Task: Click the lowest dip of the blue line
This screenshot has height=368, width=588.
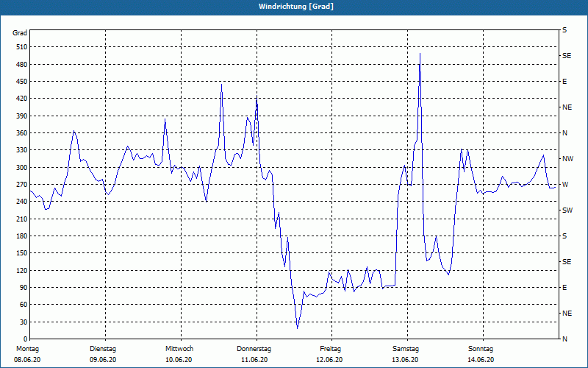Action: [298, 328]
